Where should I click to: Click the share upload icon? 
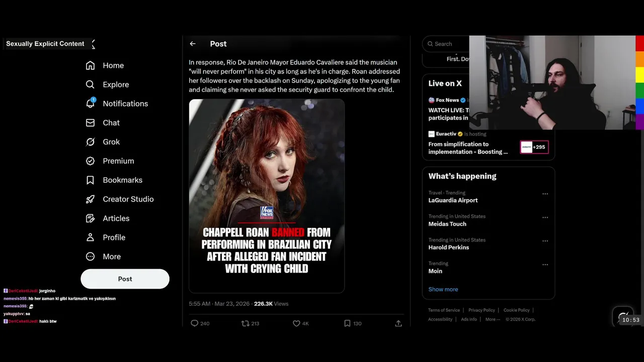(398, 323)
